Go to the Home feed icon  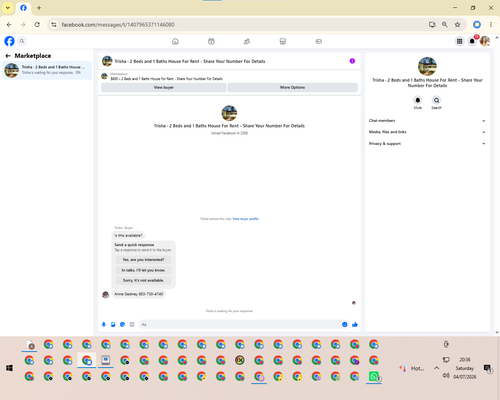click(x=175, y=41)
